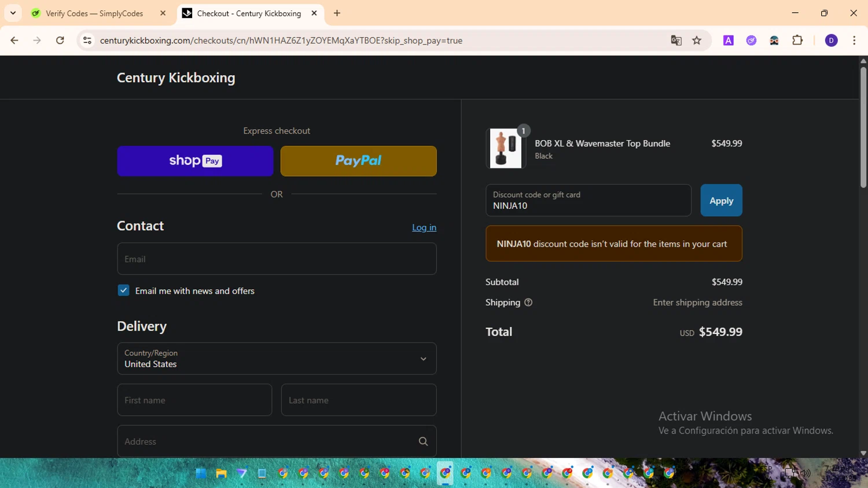
Task: Go forward with the browser arrow
Action: (37, 41)
